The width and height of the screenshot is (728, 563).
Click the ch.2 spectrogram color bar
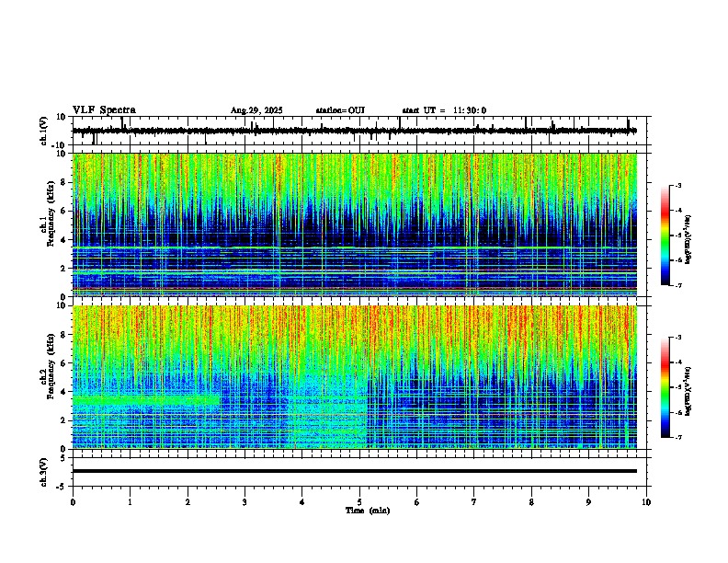665,387
